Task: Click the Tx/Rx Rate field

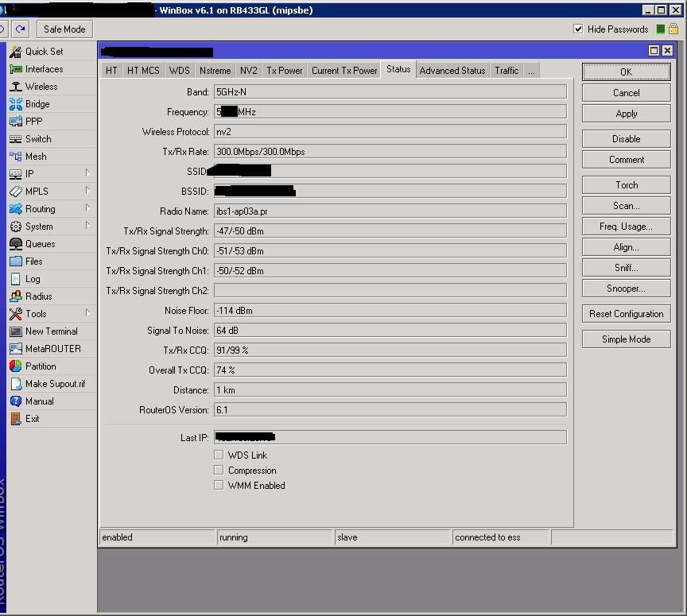Action: (x=390, y=152)
